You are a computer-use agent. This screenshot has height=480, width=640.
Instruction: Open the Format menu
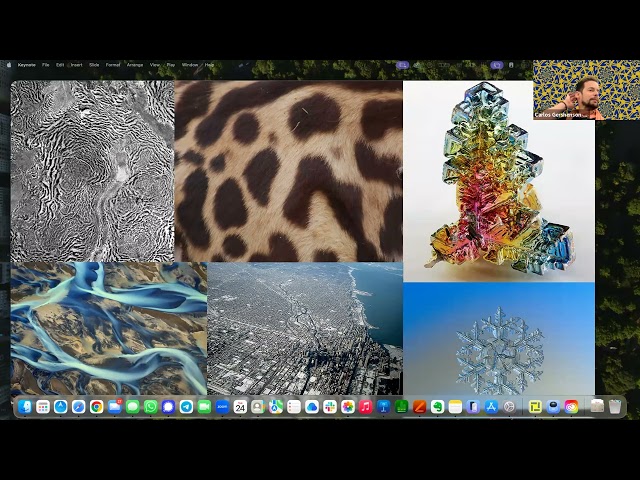coord(113,65)
